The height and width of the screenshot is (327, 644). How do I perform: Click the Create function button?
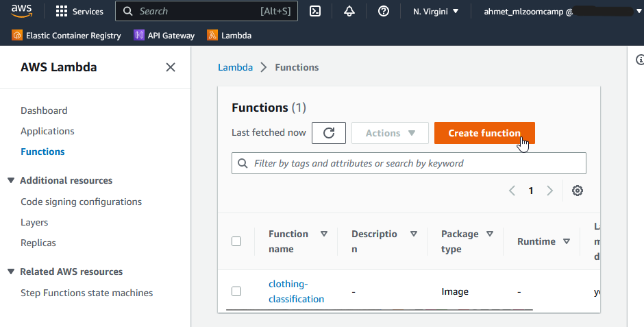point(484,133)
